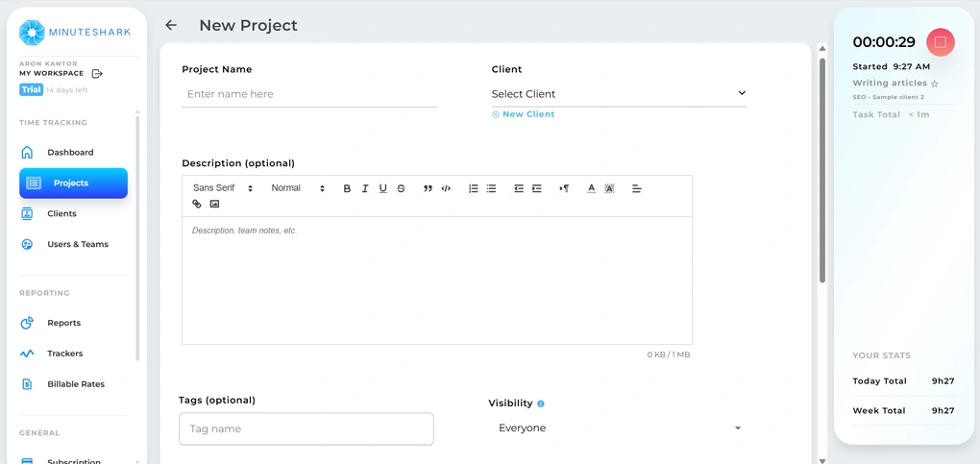Insert an image in description
The width and height of the screenshot is (980, 464).
[x=214, y=204]
